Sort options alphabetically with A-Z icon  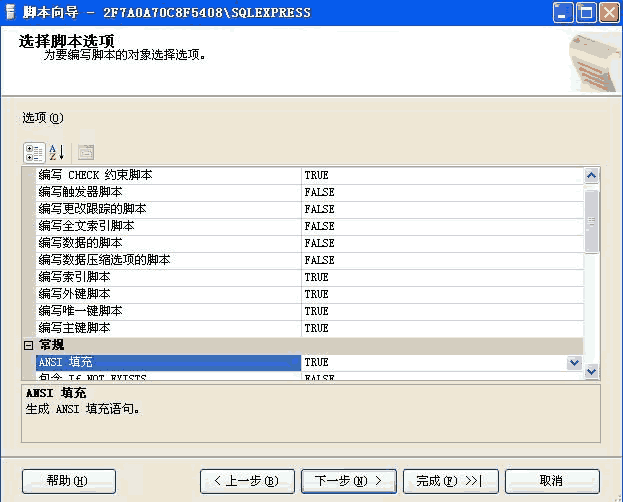56,152
